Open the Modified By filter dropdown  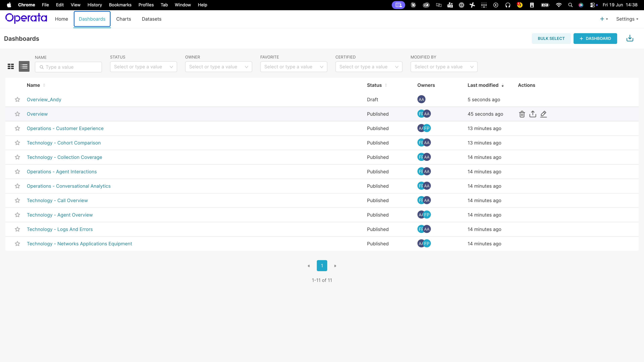click(x=444, y=67)
